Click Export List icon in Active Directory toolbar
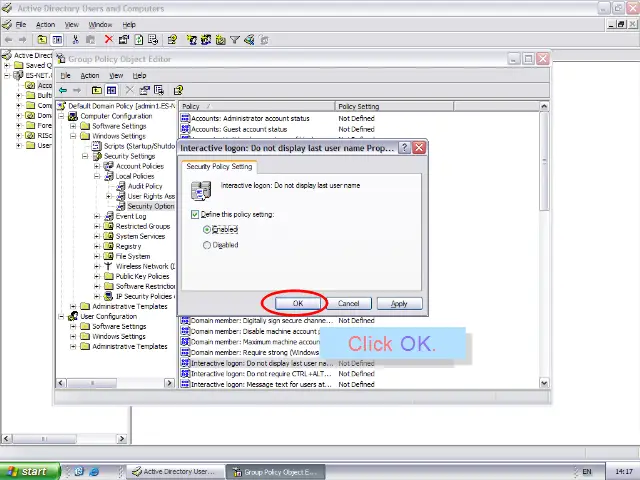The width and height of the screenshot is (640, 480). pyautogui.click(x=153, y=40)
